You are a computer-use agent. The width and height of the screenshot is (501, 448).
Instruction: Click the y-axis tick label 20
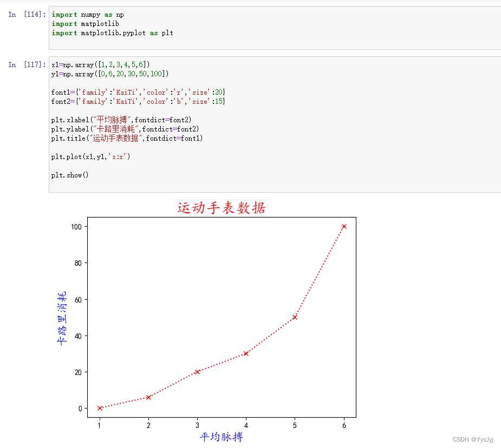(79, 372)
